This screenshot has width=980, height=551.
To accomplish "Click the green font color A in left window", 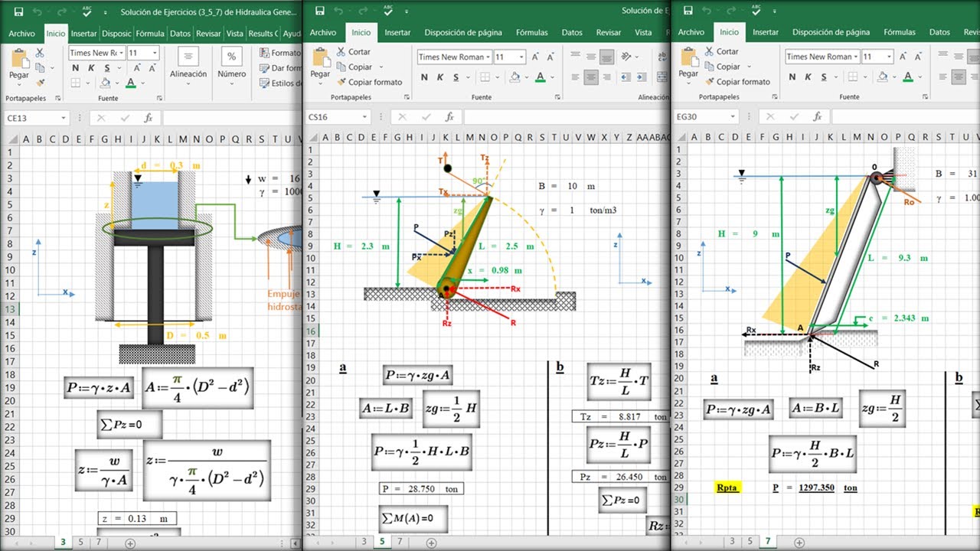I will pyautogui.click(x=130, y=82).
